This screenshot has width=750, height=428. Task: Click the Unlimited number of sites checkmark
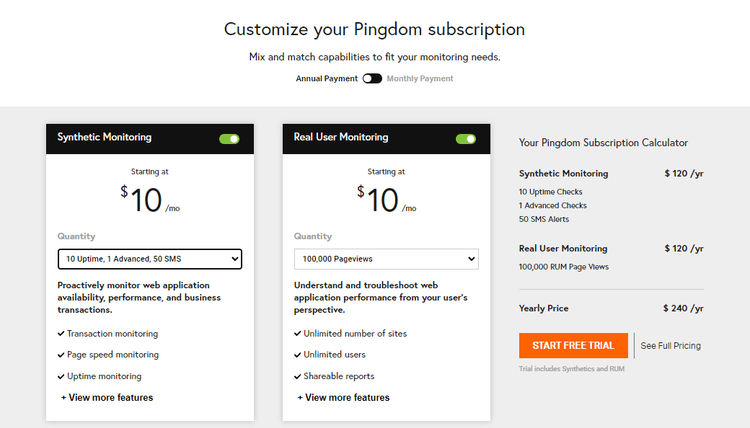(x=297, y=334)
